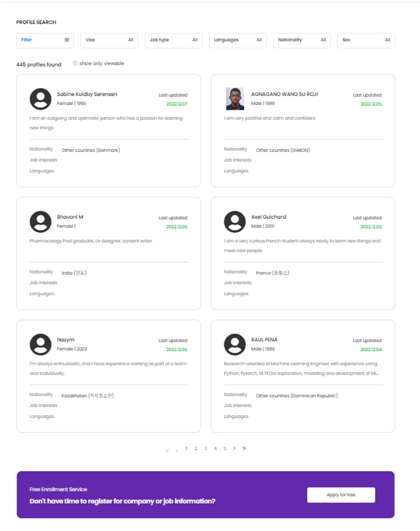Screen dimensions: 420x531
Task: Click Axel Guichard's profile avatar icon
Action: coord(235,222)
